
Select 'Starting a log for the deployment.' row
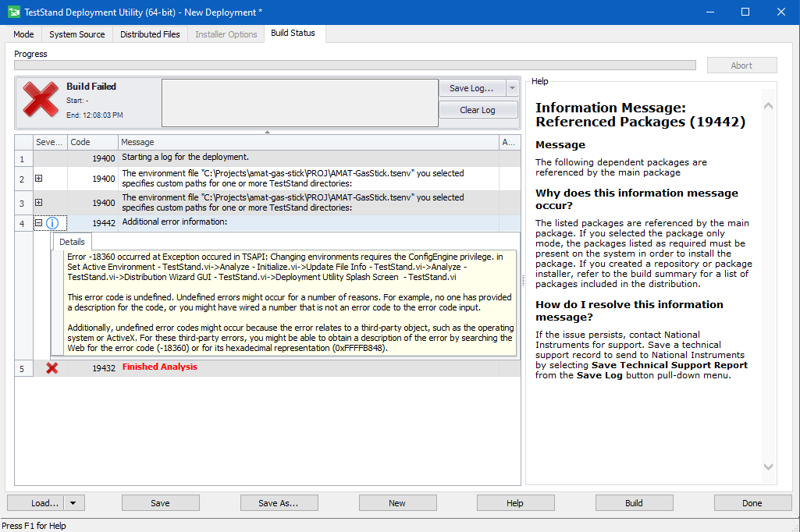pos(268,158)
